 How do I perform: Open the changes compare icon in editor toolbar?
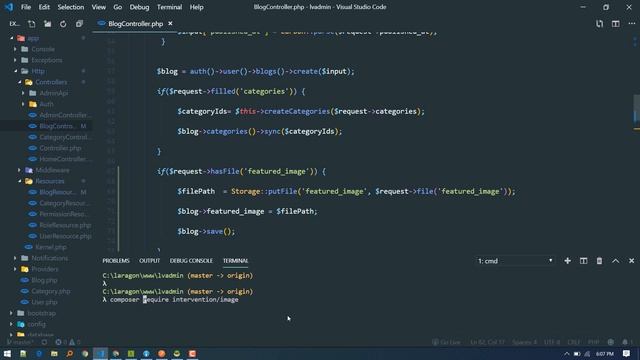pos(599,24)
